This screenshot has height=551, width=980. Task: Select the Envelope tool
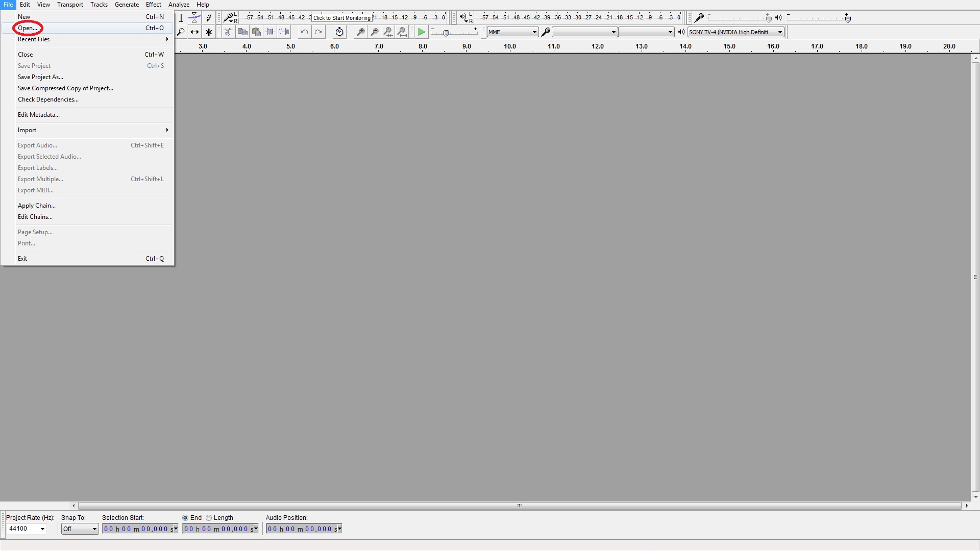[x=194, y=18]
